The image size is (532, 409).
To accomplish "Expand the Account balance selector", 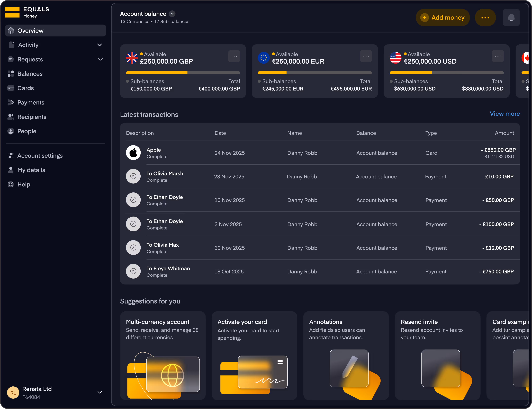I will (172, 14).
